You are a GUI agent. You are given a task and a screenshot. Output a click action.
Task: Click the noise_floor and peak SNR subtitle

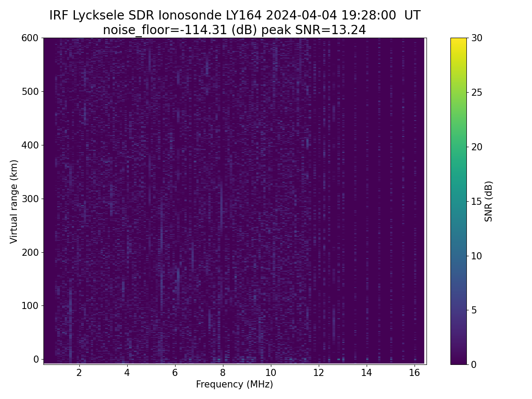235,30
